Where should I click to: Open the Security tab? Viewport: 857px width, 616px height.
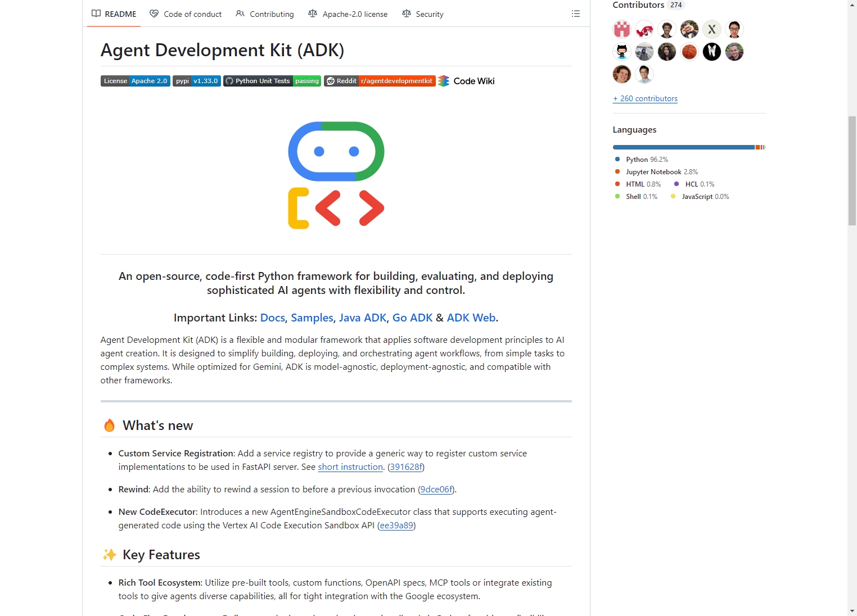click(423, 14)
